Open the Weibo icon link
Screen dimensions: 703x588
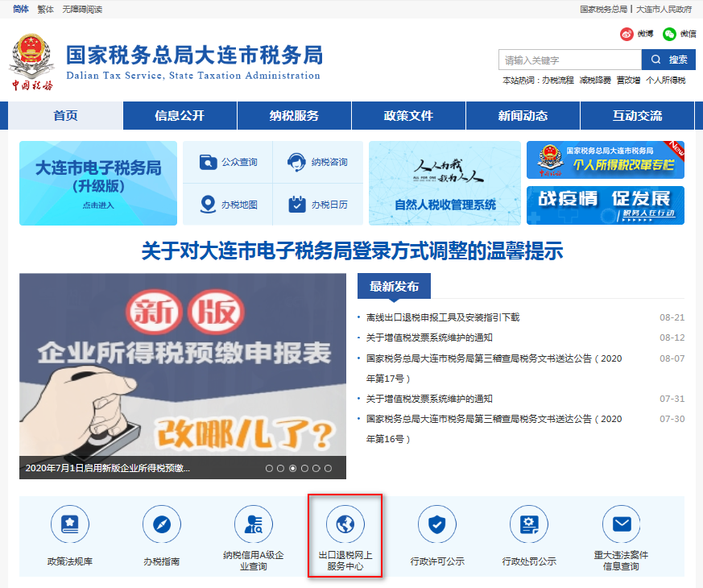626,34
